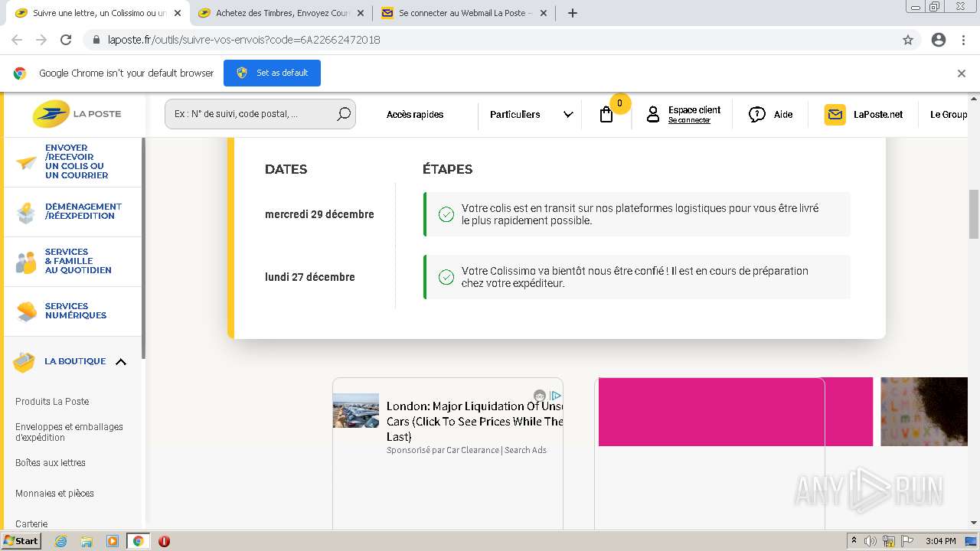The height and width of the screenshot is (551, 980).
Task: Dismiss the default browser notification bar
Action: pyautogui.click(x=962, y=73)
